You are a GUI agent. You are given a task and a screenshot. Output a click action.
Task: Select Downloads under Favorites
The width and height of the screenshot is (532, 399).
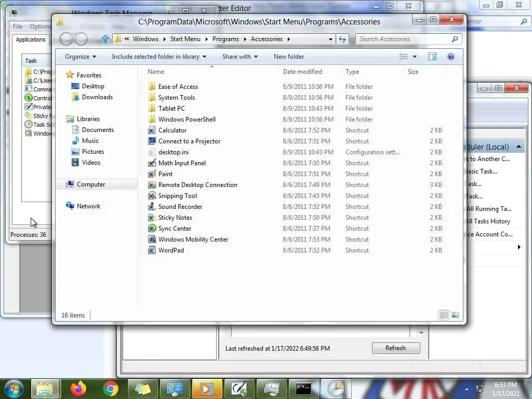point(97,97)
